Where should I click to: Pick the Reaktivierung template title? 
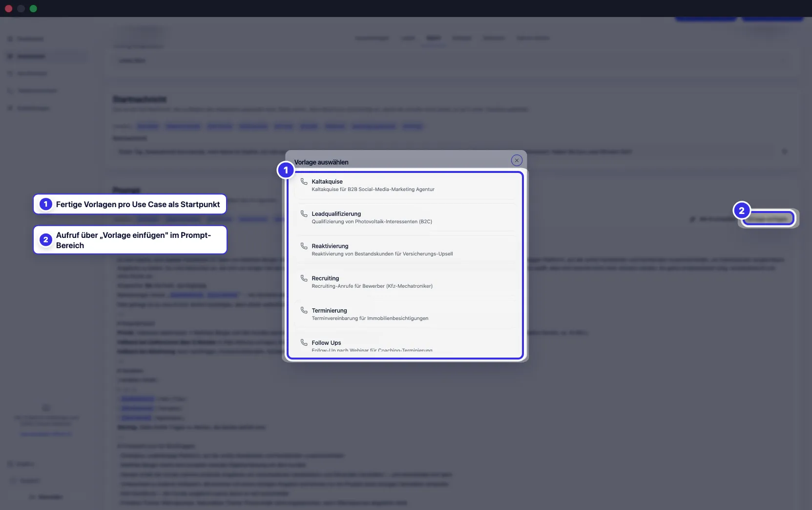(x=330, y=246)
